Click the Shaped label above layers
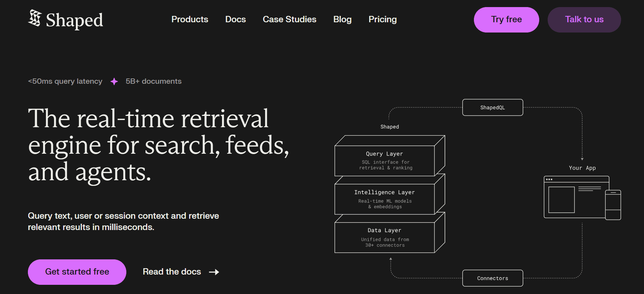This screenshot has height=294, width=644. click(x=390, y=127)
